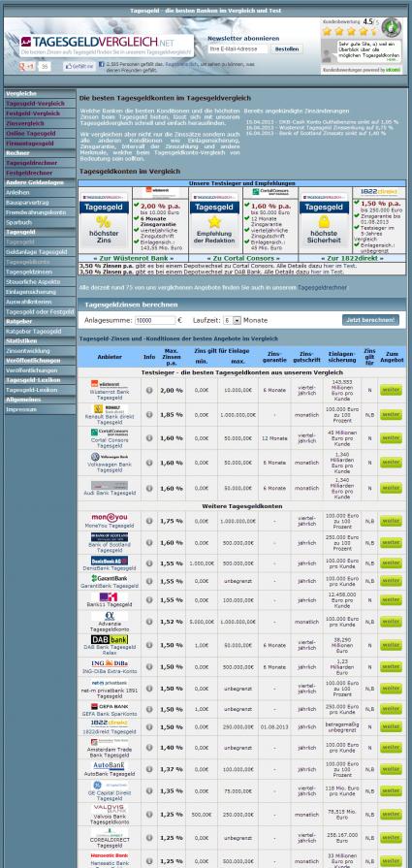Image resolution: width=412 pixels, height=868 pixels.
Task: Follow the « Zur Wüstenrot Bank » link
Action: [x=133, y=259]
